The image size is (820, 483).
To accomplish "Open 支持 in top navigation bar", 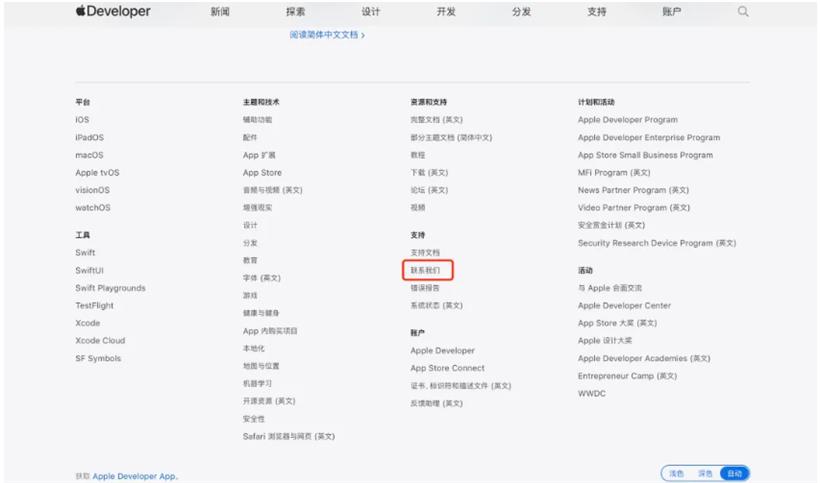I will 596,12.
